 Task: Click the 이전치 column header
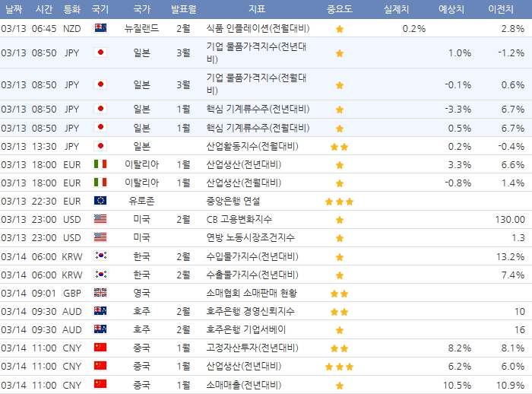(x=500, y=9)
